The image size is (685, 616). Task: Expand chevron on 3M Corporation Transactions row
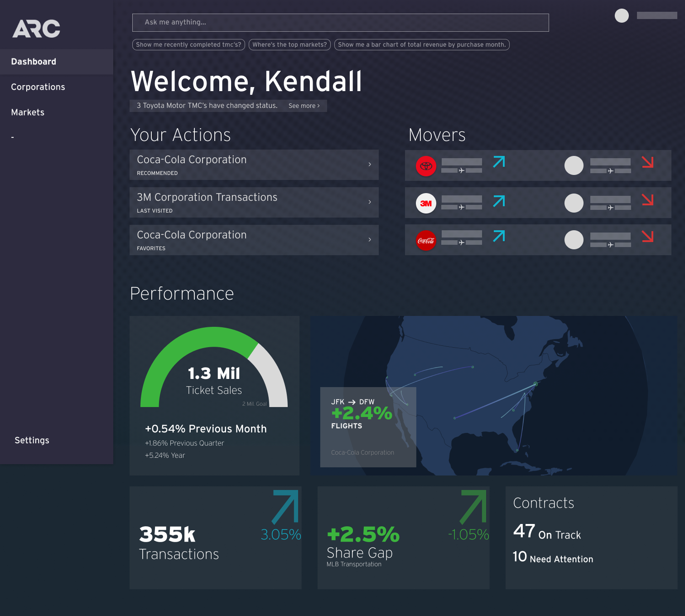tap(370, 202)
